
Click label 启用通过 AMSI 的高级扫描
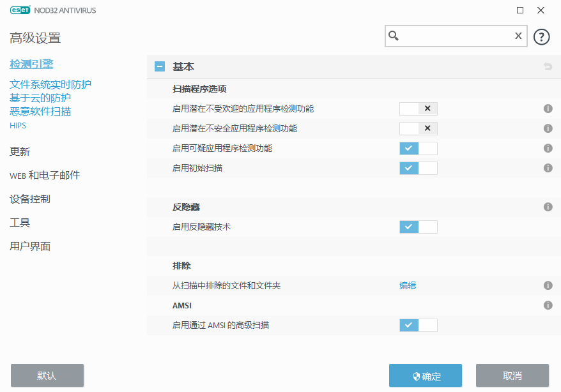pyautogui.click(x=220, y=325)
